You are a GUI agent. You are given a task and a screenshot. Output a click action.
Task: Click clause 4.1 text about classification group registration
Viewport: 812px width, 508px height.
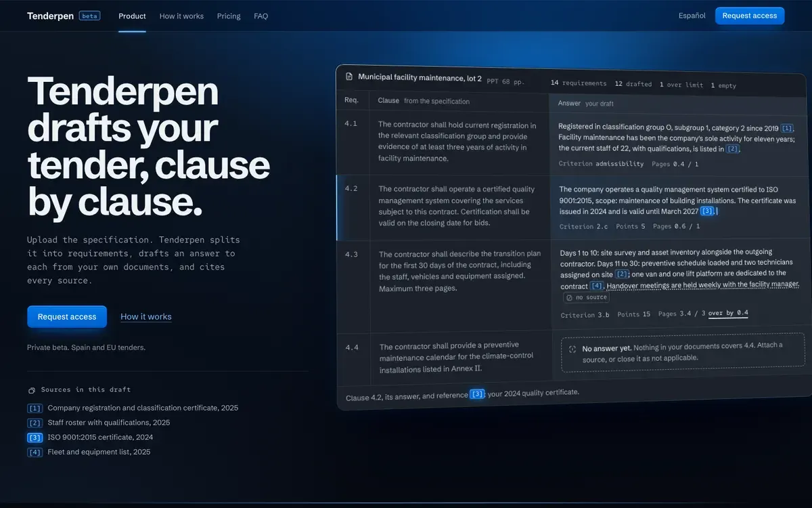[x=458, y=142]
